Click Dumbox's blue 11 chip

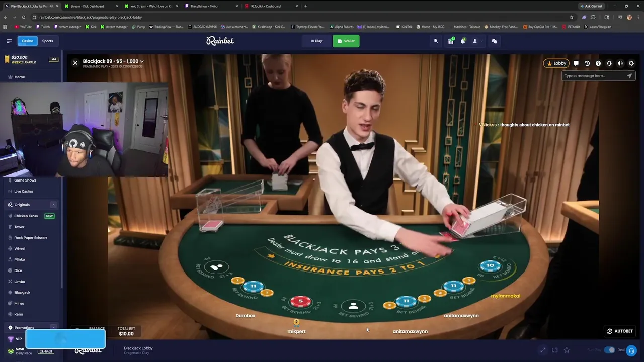[x=253, y=286]
